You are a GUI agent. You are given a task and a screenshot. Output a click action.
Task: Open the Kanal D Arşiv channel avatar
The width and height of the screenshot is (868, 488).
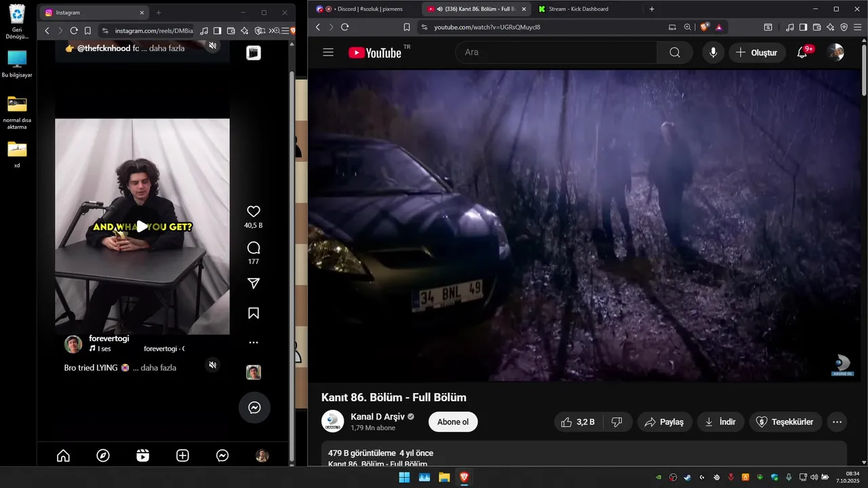click(332, 422)
